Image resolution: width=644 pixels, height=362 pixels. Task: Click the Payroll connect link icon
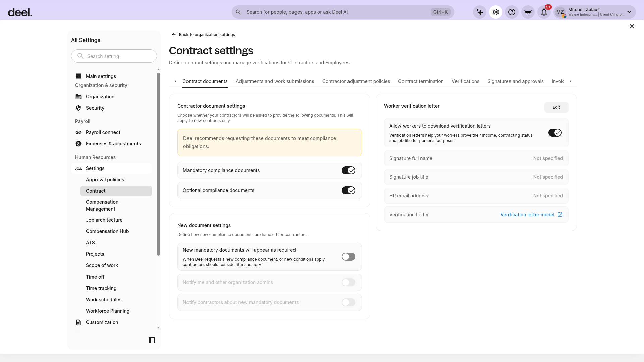click(x=78, y=132)
